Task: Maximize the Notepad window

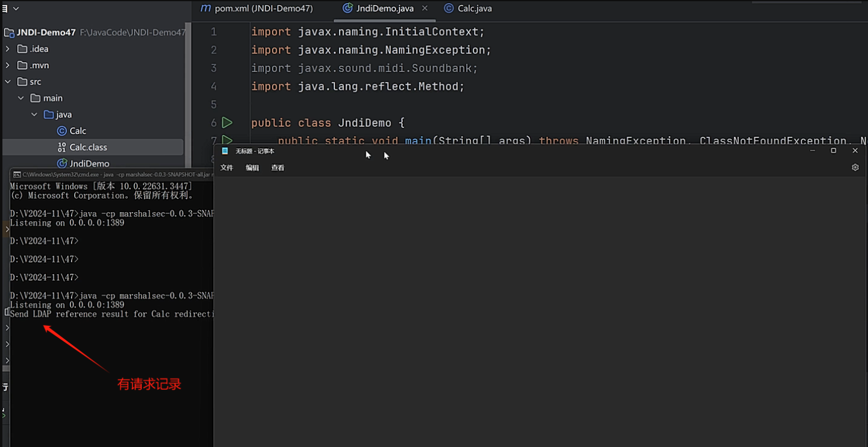Action: (x=834, y=151)
